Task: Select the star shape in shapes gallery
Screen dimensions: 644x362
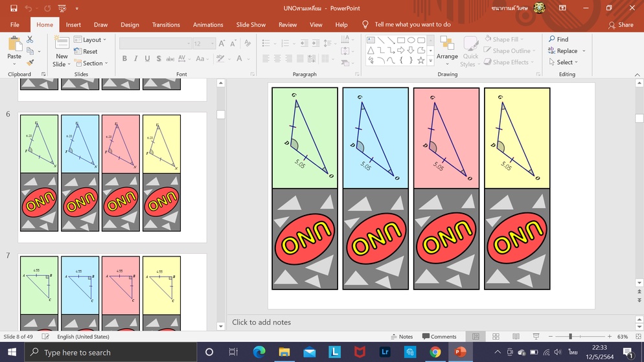Action: (420, 60)
